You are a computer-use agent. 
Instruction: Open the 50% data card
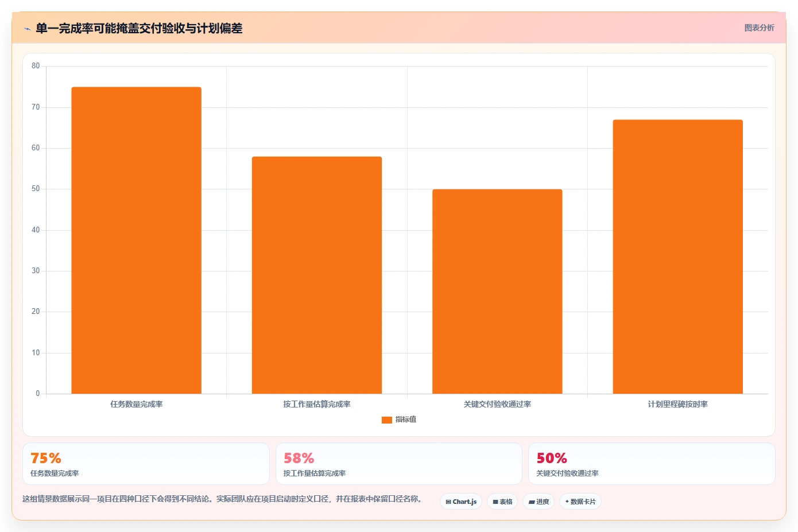pyautogui.click(x=652, y=464)
